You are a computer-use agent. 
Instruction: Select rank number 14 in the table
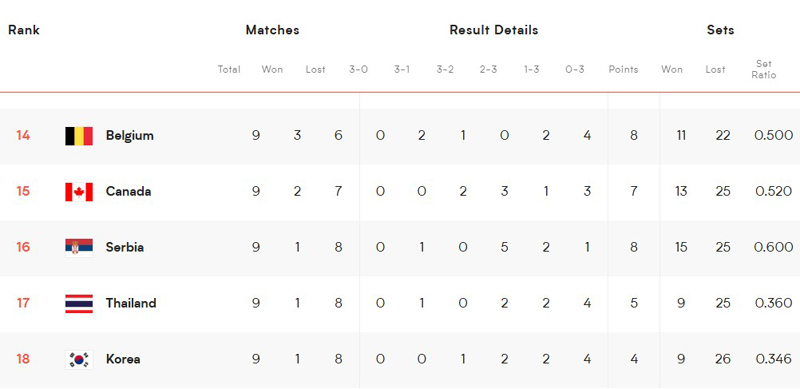click(x=23, y=136)
